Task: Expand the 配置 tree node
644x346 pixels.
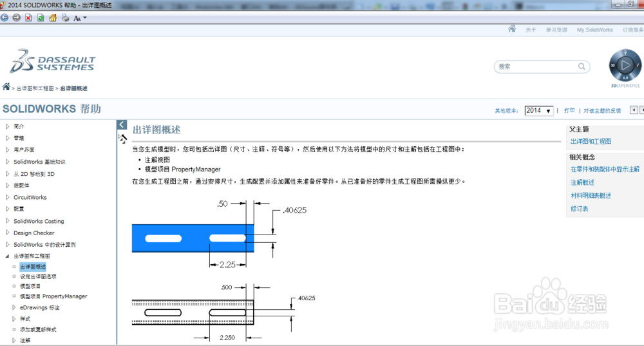Action: pos(7,209)
